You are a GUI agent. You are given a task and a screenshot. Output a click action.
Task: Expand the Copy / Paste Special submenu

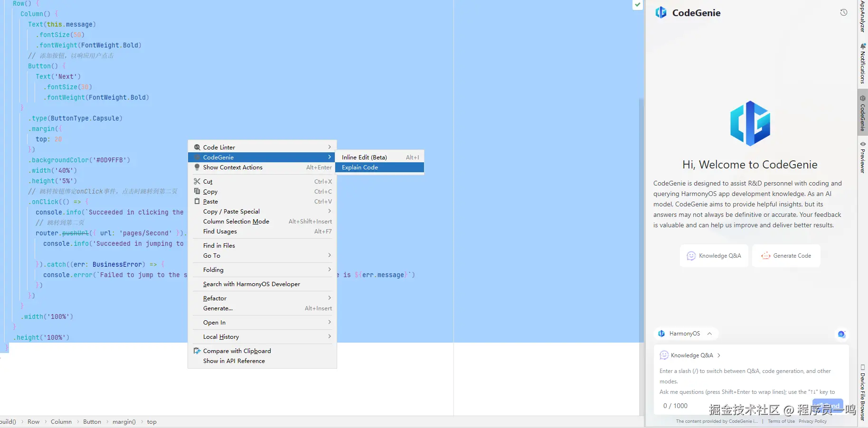coord(262,212)
